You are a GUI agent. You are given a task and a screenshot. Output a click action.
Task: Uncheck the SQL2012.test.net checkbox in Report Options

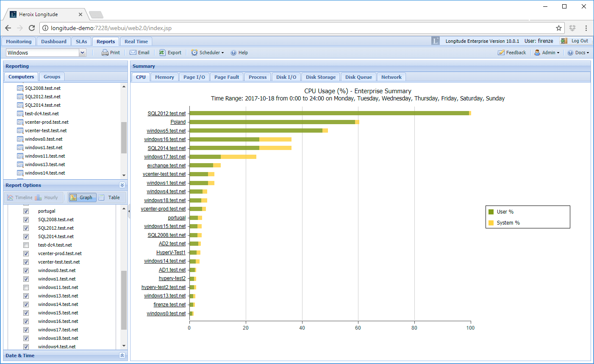(26, 228)
